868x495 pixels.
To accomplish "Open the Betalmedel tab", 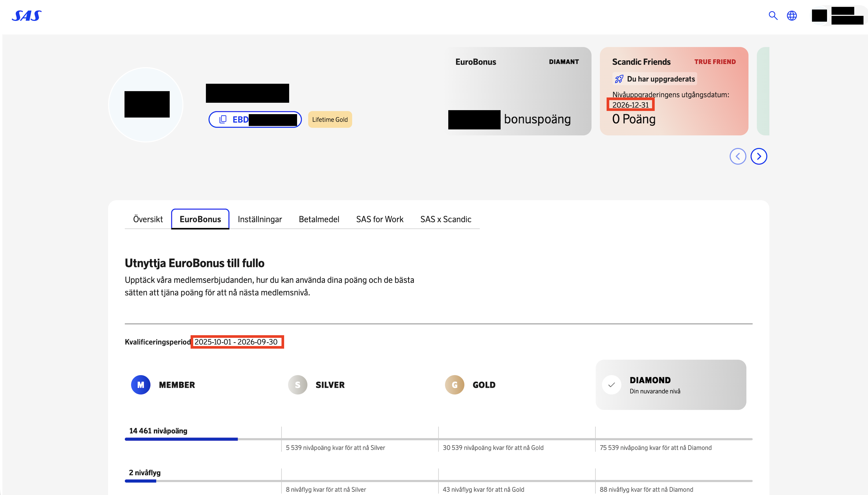I will (x=319, y=219).
